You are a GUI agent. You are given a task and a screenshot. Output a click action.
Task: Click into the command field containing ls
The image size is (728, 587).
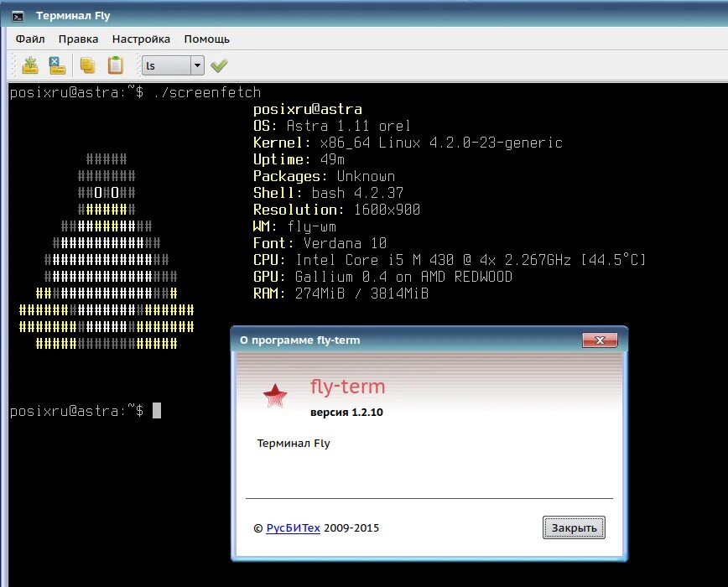coord(166,65)
